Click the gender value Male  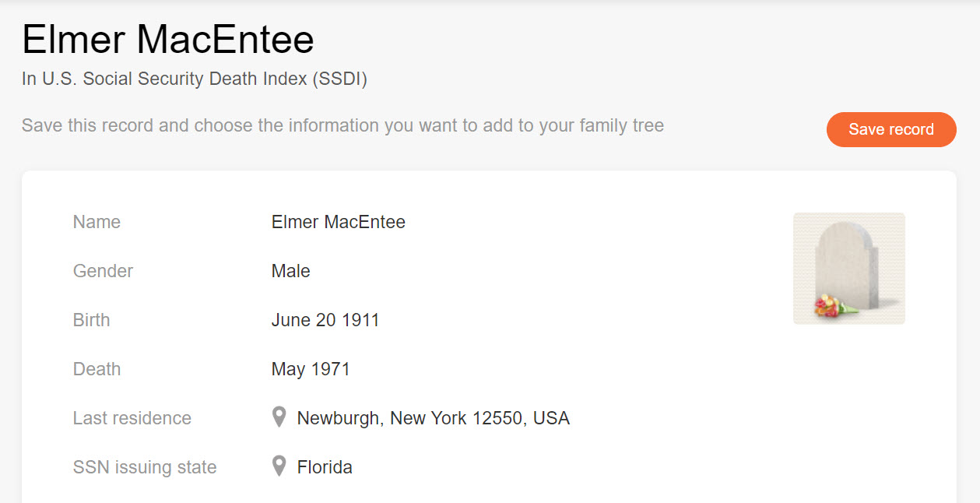[x=290, y=271]
